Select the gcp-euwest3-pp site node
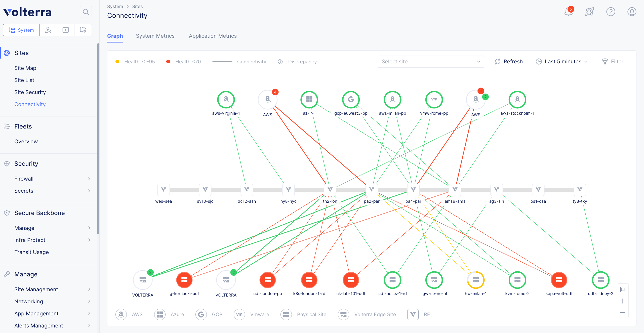This screenshot has width=644, height=333. pyautogui.click(x=351, y=100)
